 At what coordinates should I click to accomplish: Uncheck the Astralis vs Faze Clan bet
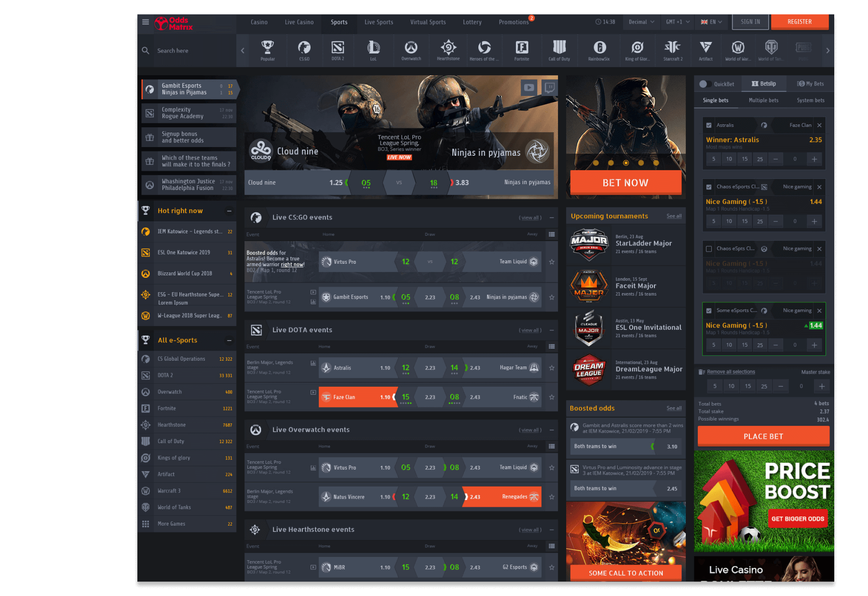(709, 125)
